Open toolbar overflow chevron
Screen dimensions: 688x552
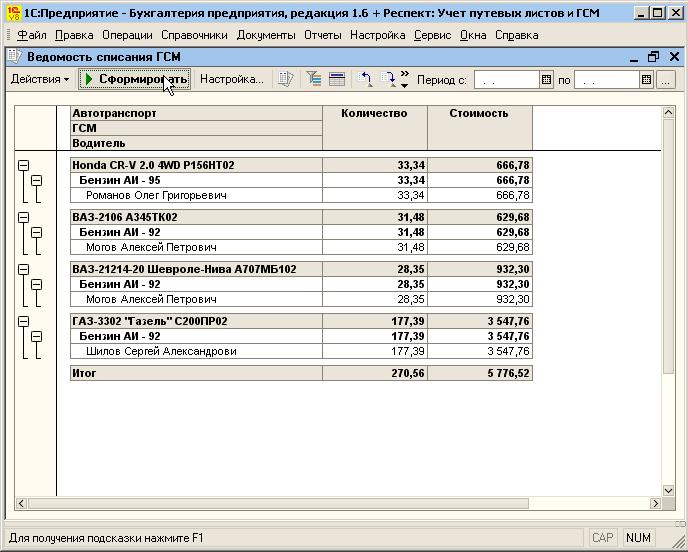tap(405, 79)
